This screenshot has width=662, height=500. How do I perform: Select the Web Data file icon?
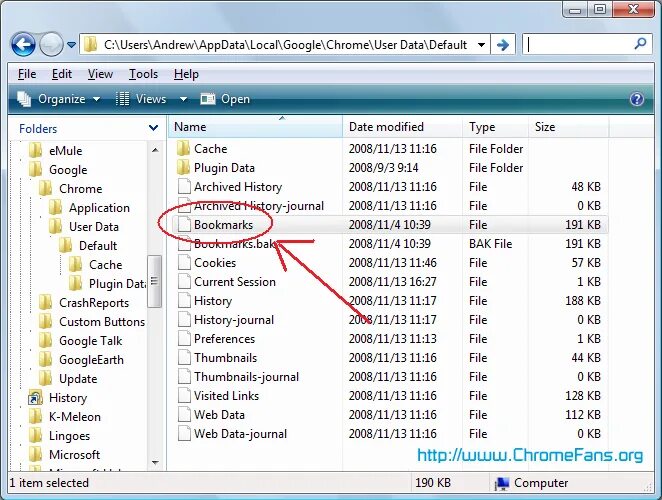[184, 415]
